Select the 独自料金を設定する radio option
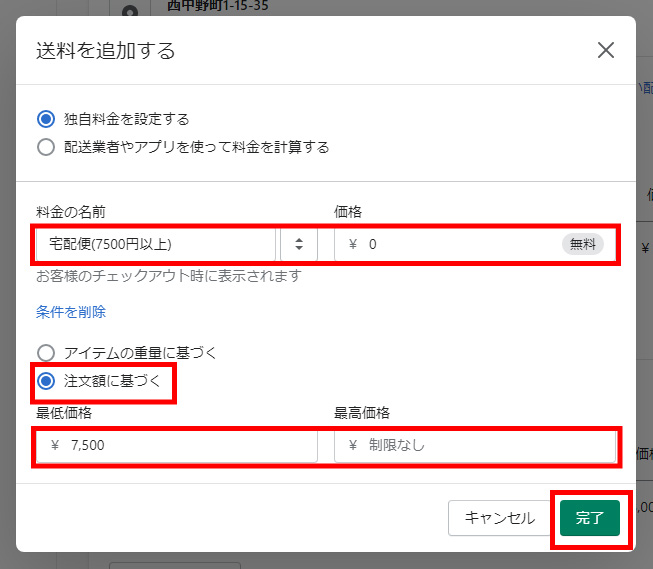The height and width of the screenshot is (569, 653). [46, 119]
